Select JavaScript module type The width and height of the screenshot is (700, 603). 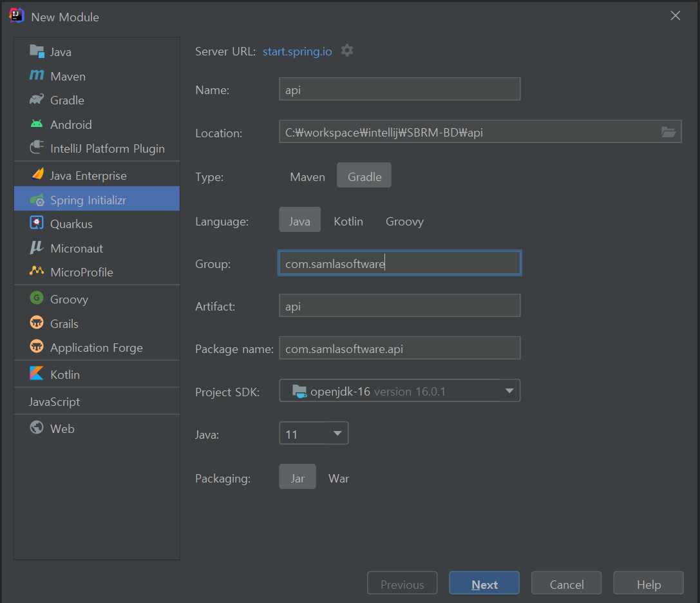(55, 402)
